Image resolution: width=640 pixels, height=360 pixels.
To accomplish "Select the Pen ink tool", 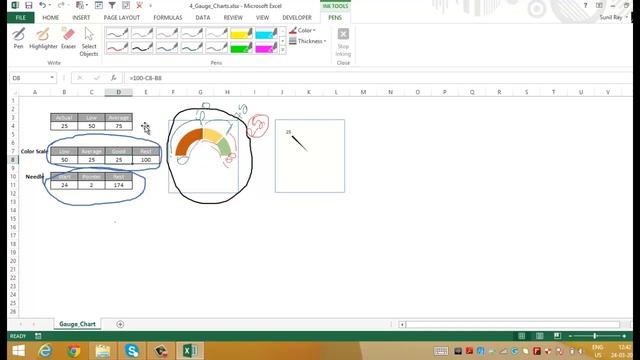I will [18, 38].
